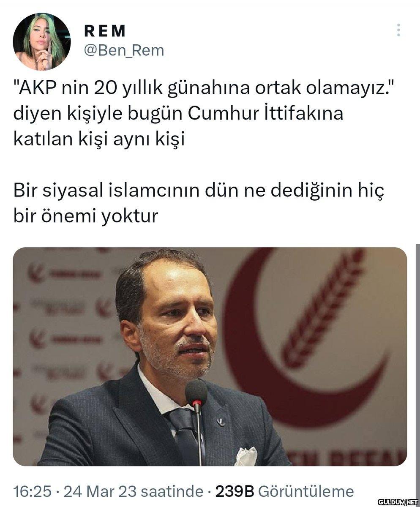
Task: Open the attached photo in full view
Action: (x=210, y=357)
